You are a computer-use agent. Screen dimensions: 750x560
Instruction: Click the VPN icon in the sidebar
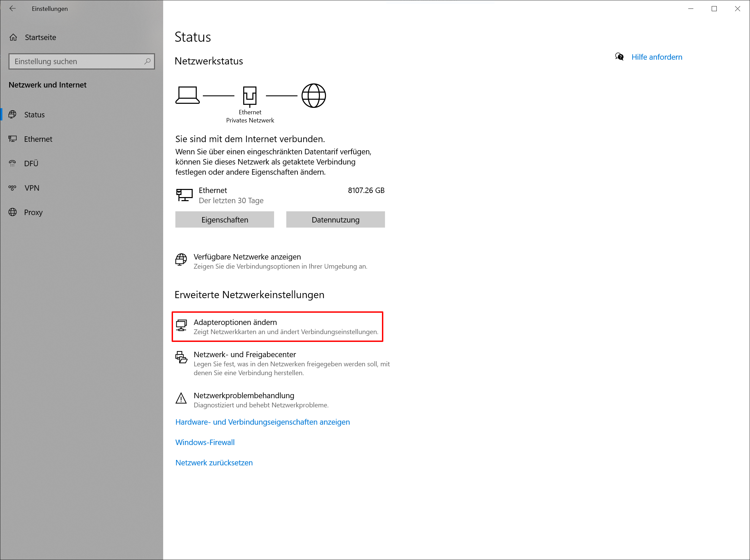click(x=13, y=188)
